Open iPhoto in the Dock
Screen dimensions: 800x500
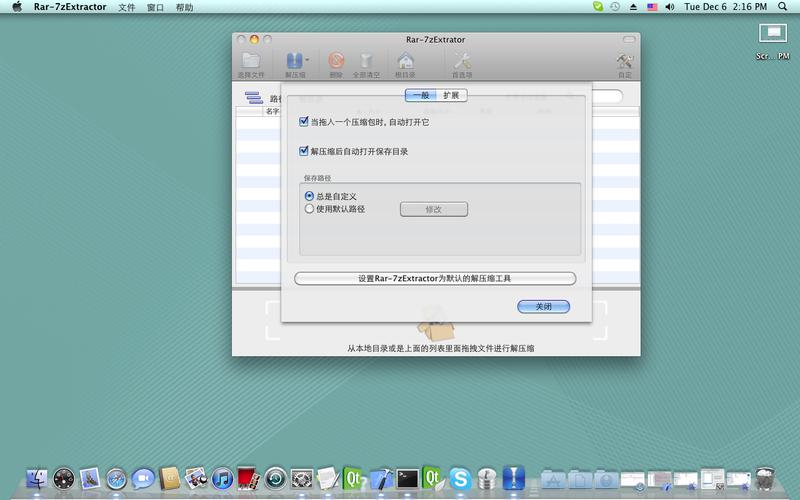196,479
